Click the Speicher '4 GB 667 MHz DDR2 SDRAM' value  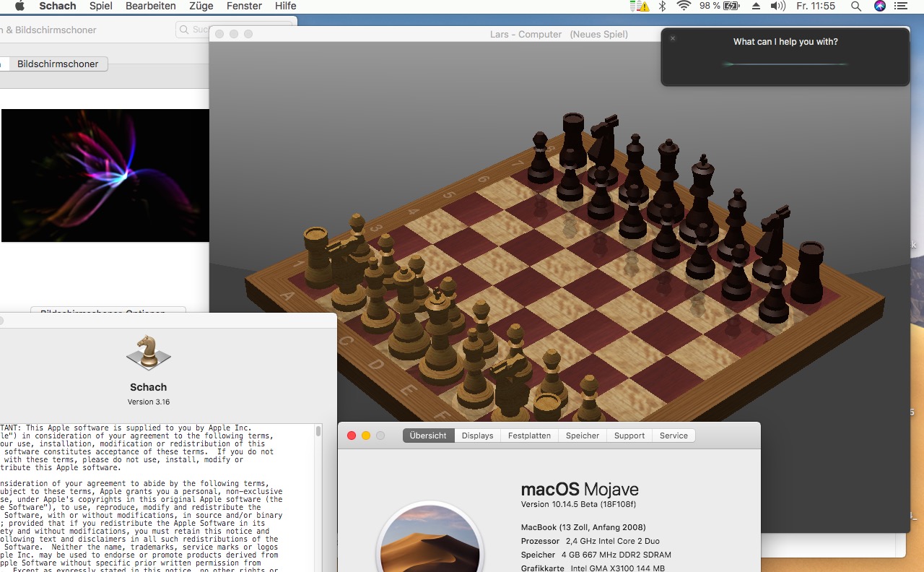tap(616, 555)
